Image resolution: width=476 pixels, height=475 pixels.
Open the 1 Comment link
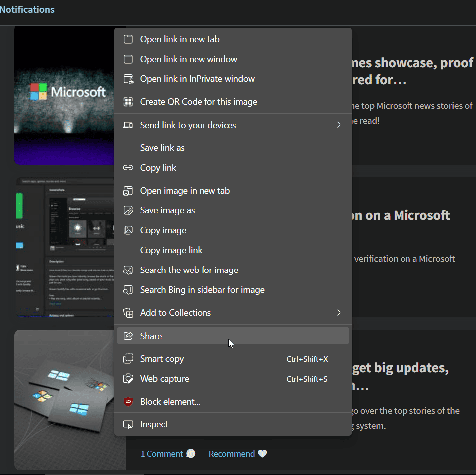coord(162,454)
